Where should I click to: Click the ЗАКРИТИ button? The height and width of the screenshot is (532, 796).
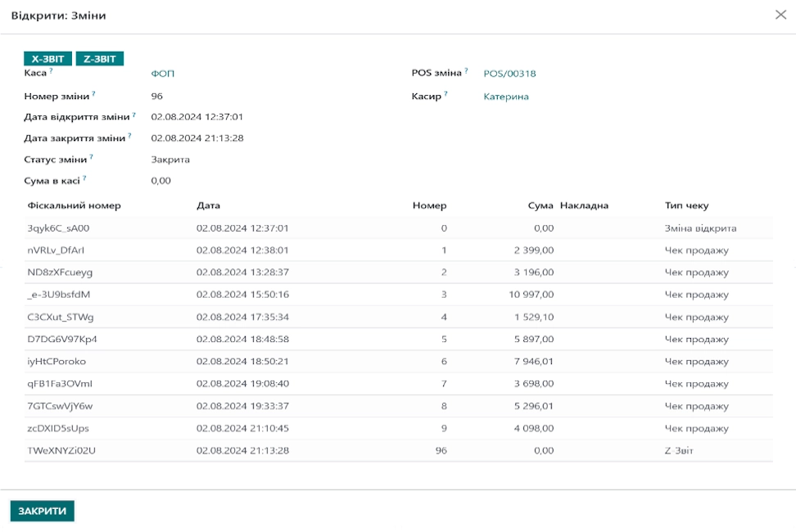click(42, 511)
